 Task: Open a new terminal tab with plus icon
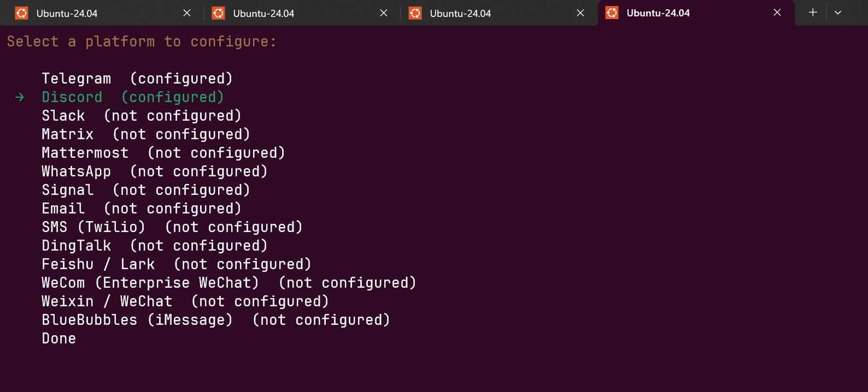(x=813, y=13)
